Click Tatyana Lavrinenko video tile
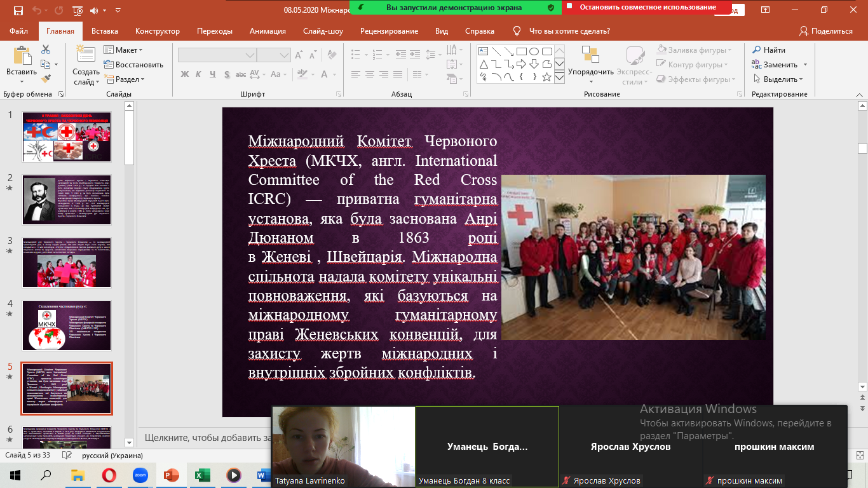This screenshot has height=488, width=868. (x=343, y=447)
